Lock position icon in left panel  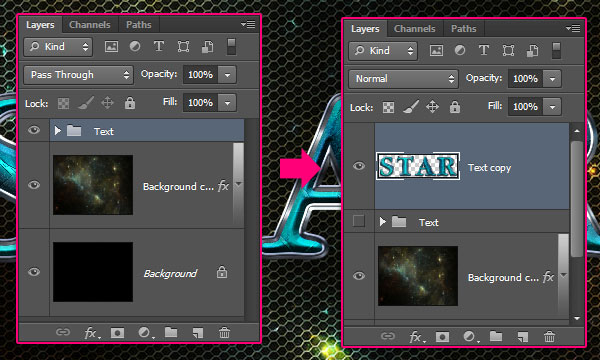(108, 103)
